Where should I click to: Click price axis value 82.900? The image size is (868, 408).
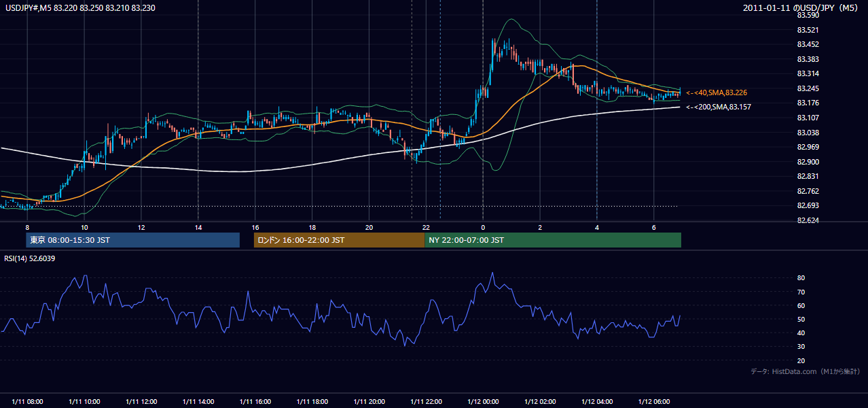click(x=808, y=162)
